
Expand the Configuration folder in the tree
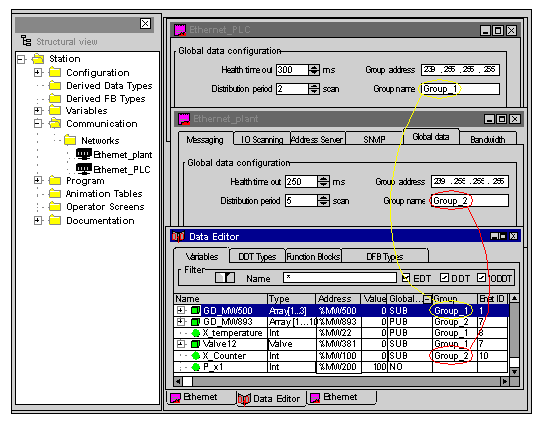[x=38, y=73]
